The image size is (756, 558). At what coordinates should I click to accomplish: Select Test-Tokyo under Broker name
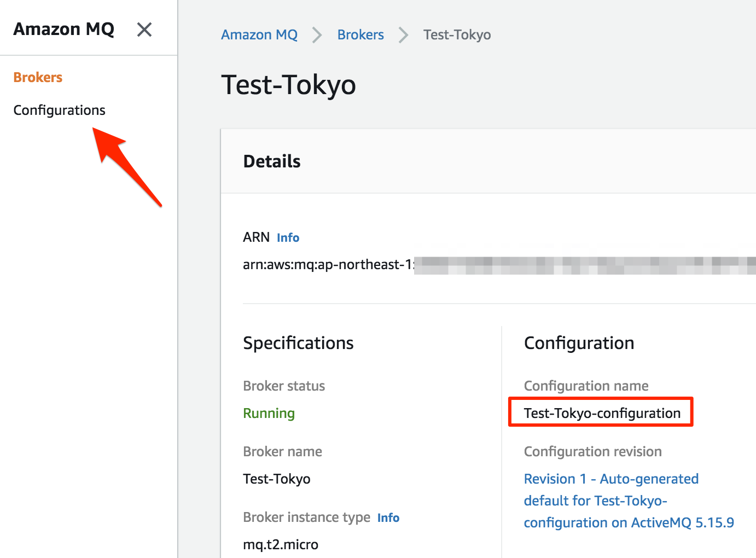(277, 479)
